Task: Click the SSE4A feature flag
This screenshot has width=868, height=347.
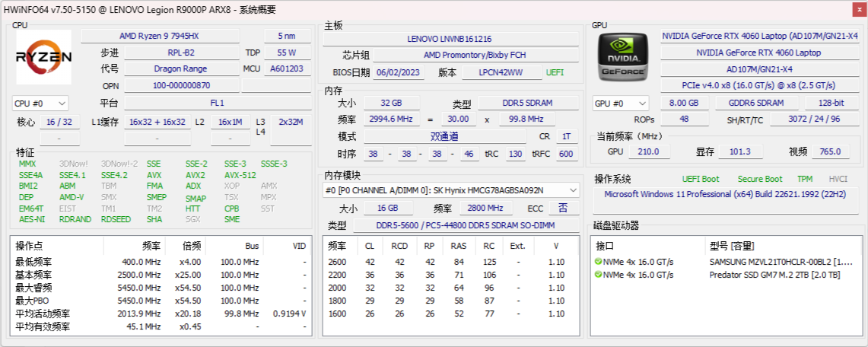Action: pyautogui.click(x=30, y=175)
